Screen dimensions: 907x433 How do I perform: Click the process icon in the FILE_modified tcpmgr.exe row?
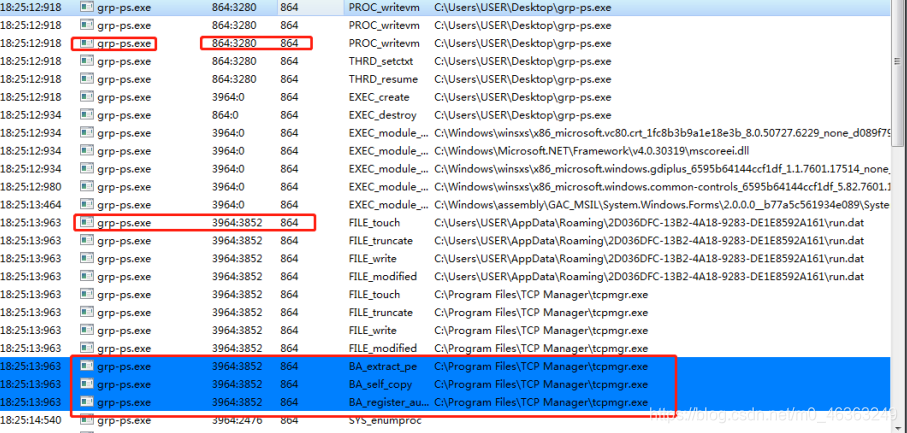tap(87, 349)
